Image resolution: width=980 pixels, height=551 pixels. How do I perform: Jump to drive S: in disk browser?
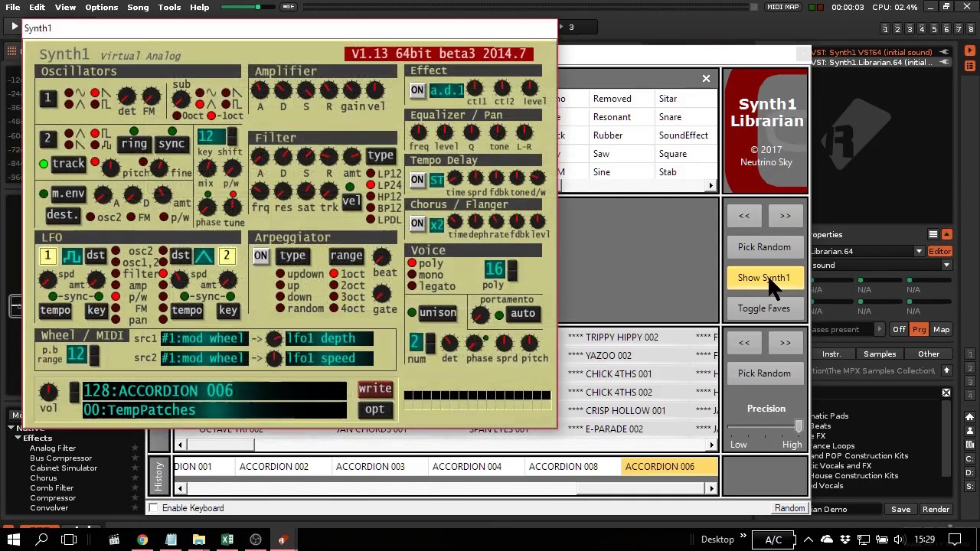(969, 486)
